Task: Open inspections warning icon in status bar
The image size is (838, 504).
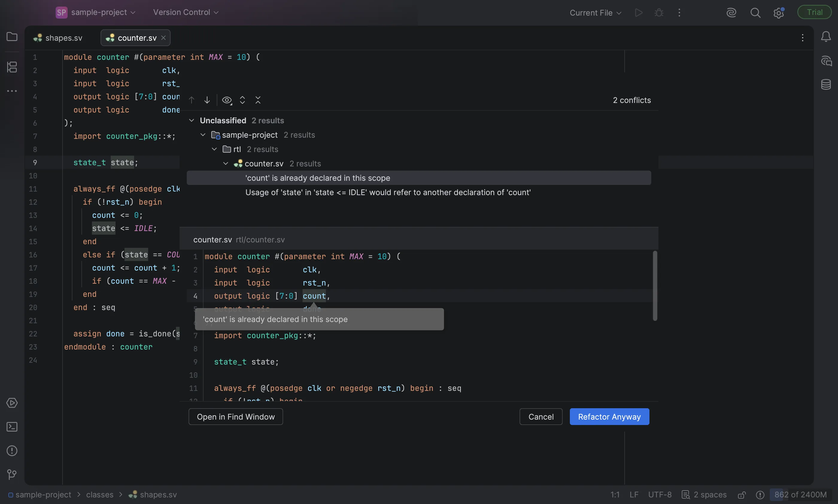Action: pyautogui.click(x=760, y=495)
